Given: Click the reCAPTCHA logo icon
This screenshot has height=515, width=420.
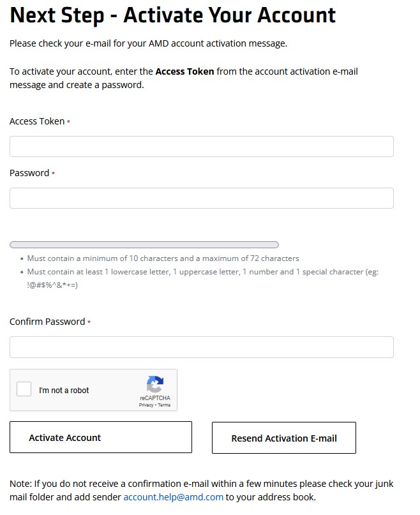Looking at the screenshot, I should click(154, 384).
